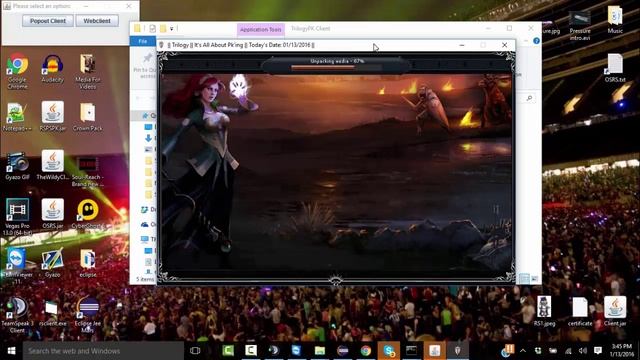Click the Unpacking media progress bar
This screenshot has height=360, width=640.
click(x=337, y=67)
